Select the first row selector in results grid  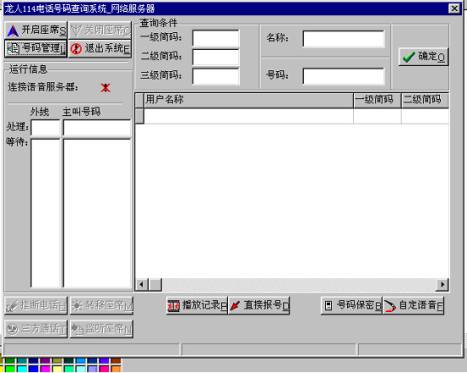(x=139, y=116)
